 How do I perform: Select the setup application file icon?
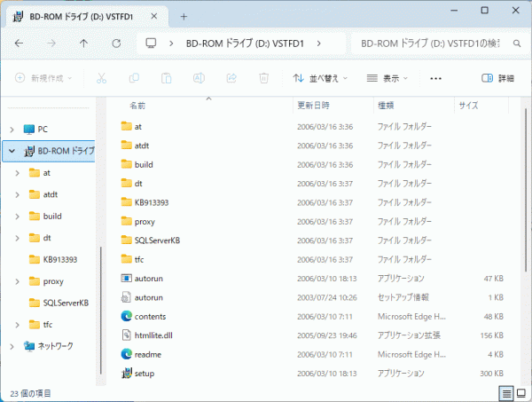point(126,373)
